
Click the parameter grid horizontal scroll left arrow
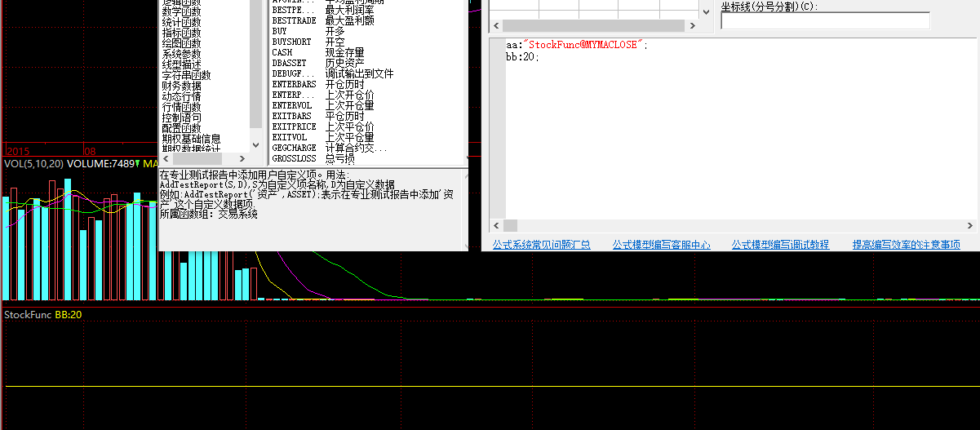coord(496,25)
